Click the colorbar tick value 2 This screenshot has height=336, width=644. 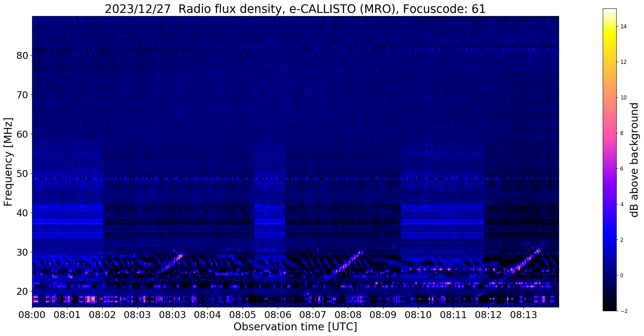coord(621,240)
